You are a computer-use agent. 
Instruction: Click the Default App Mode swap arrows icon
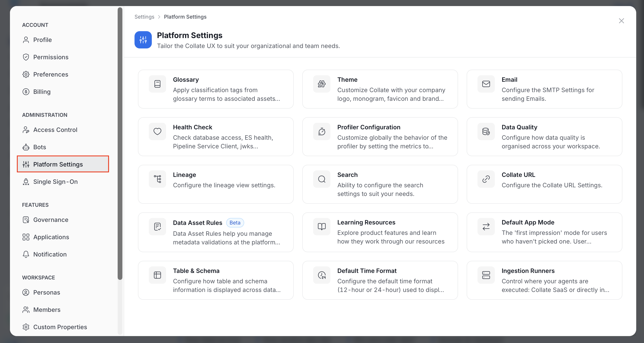[486, 226]
